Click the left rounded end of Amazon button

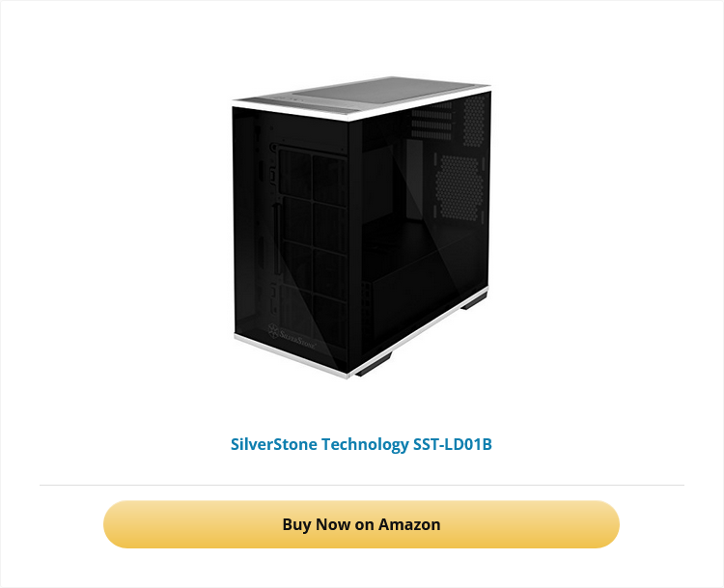[120, 524]
